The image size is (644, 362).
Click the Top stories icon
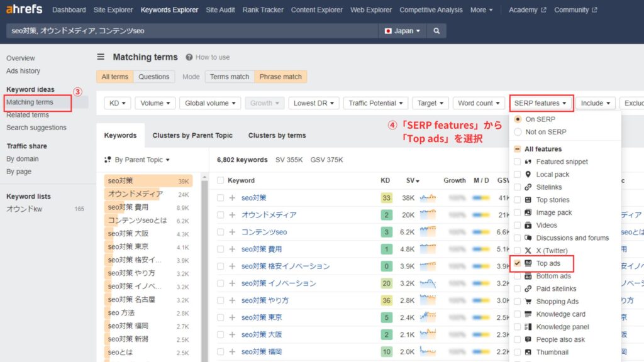pyautogui.click(x=528, y=200)
